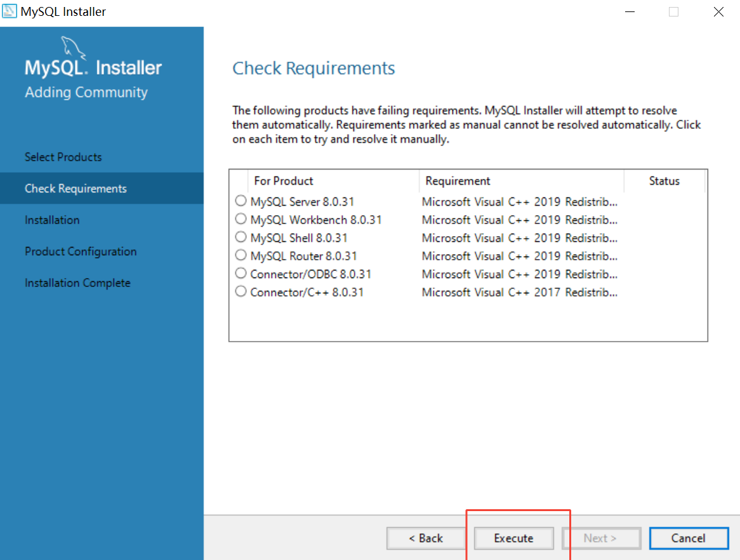Click the Visual C++ 2019 requirement for MySQL Router
The width and height of the screenshot is (740, 560).
click(x=520, y=256)
